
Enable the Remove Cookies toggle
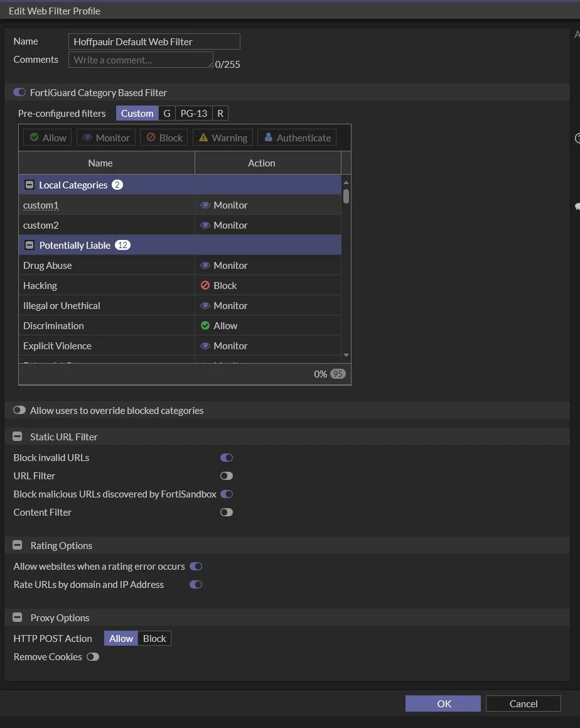[93, 656]
